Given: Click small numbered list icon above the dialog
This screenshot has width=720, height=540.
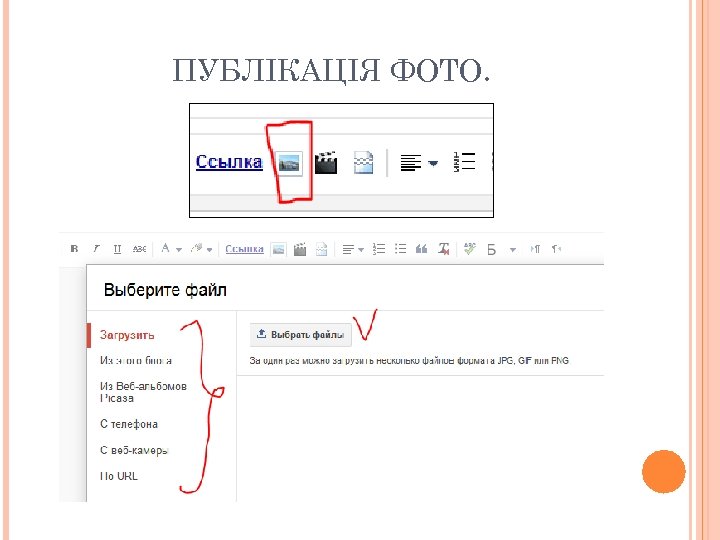Looking at the screenshot, I should (x=379, y=249).
